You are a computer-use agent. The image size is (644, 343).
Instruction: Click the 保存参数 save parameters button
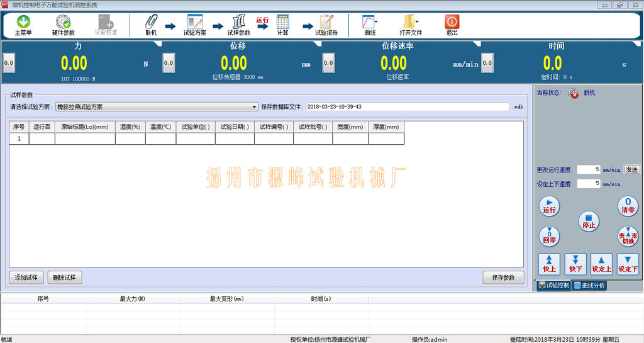coord(503,278)
